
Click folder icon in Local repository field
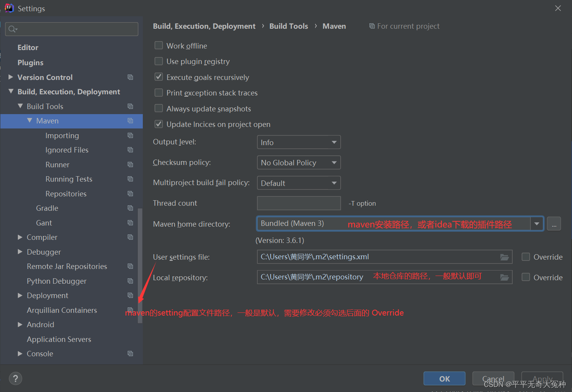tap(504, 277)
